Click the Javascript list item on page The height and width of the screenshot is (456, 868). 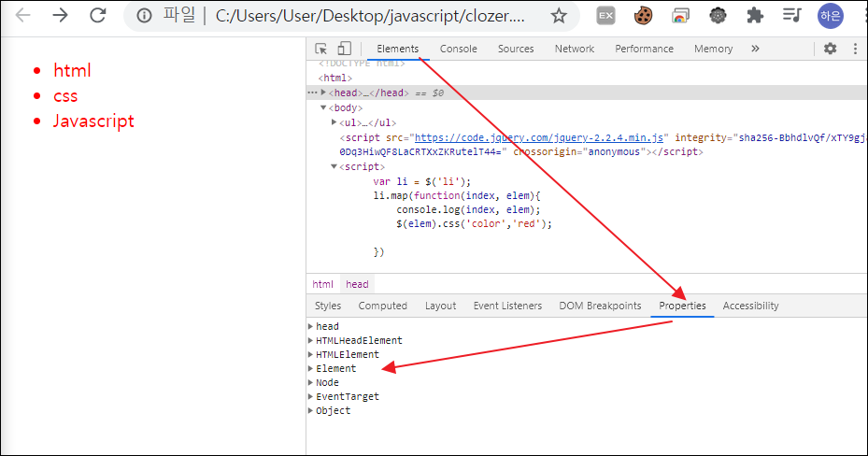[x=93, y=121]
